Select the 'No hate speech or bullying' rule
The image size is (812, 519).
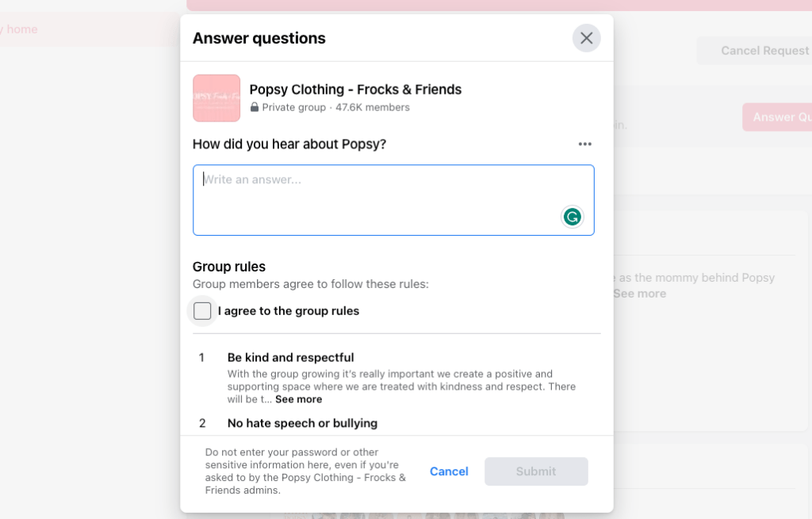(302, 423)
